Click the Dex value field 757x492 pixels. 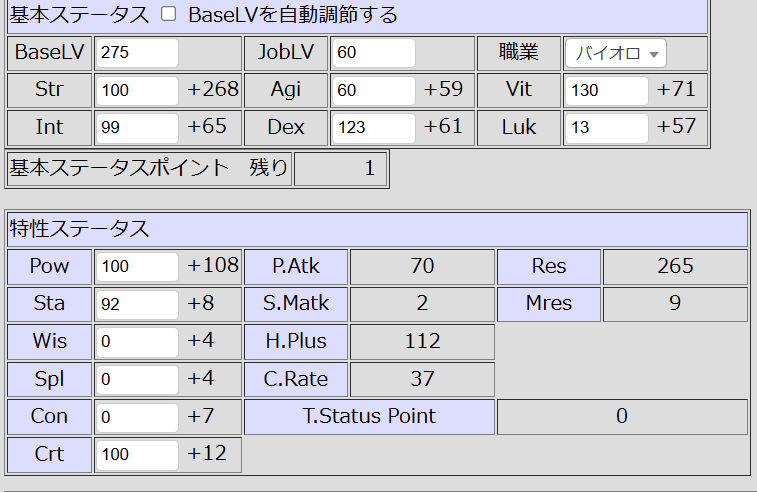[x=372, y=128]
